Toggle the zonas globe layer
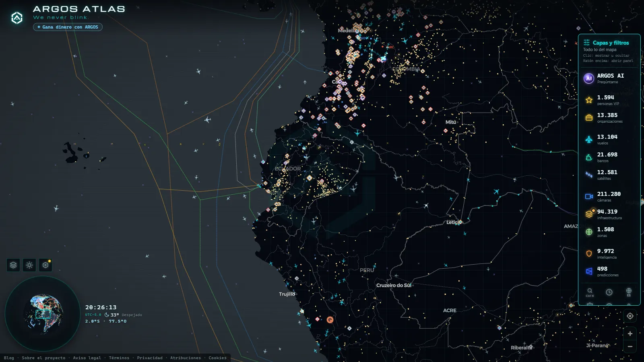This screenshot has width=644, height=362. tap(589, 232)
